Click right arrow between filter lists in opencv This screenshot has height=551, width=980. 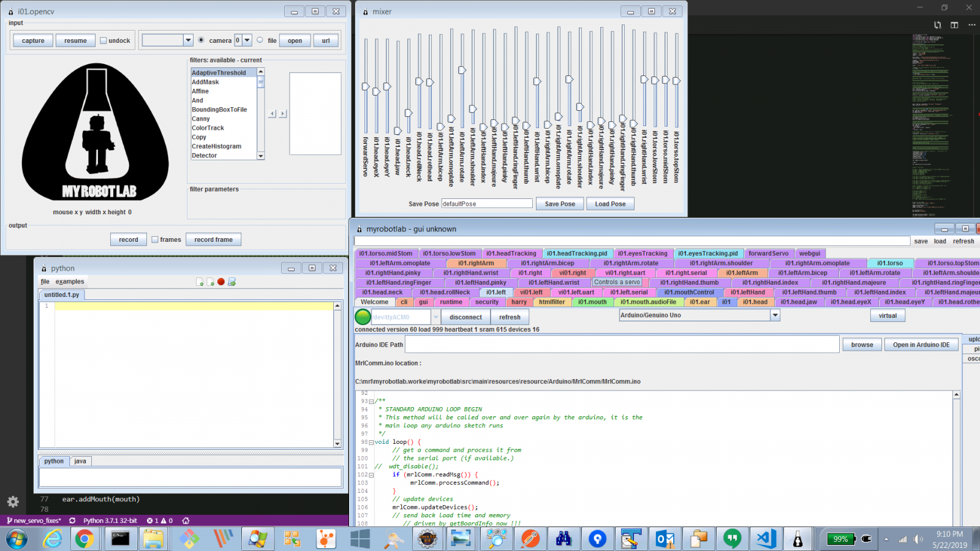coord(282,113)
